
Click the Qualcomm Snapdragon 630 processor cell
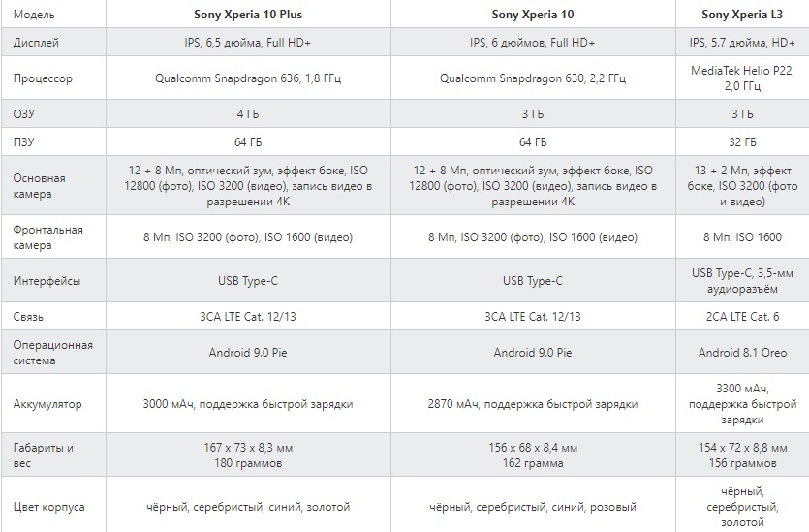point(533,78)
